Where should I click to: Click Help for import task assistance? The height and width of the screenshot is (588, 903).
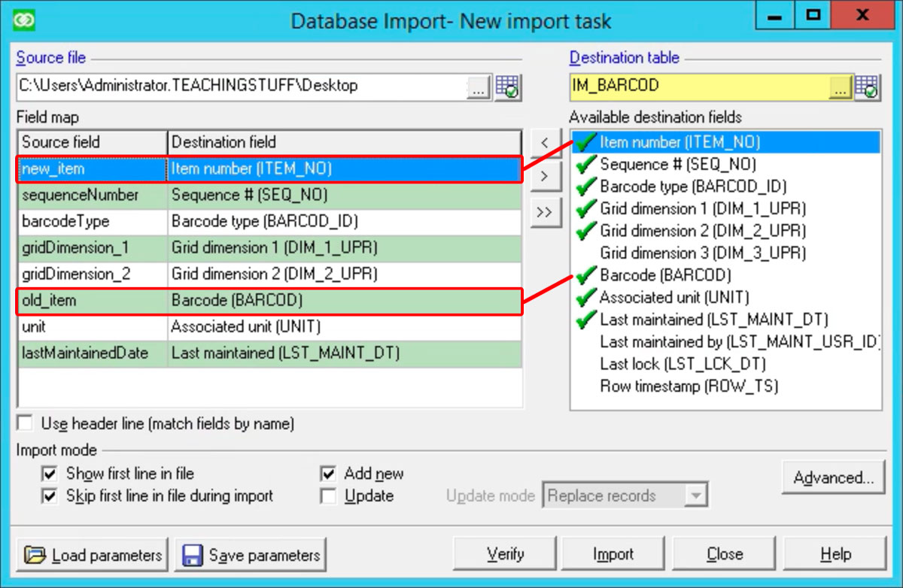(x=834, y=553)
